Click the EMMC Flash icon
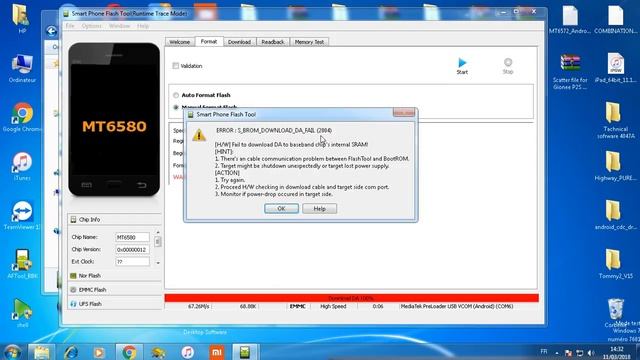This screenshot has height=360, width=640. coord(73,290)
